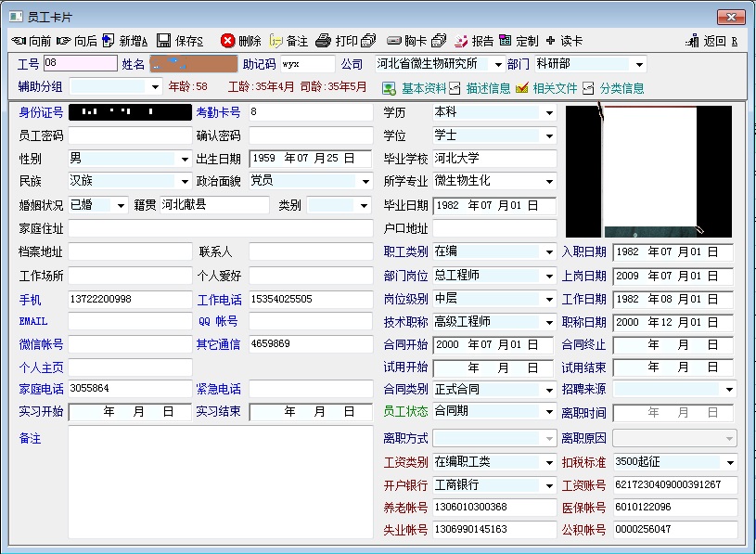Click the employee photo thumbnail
The width and height of the screenshot is (756, 554).
[x=648, y=171]
